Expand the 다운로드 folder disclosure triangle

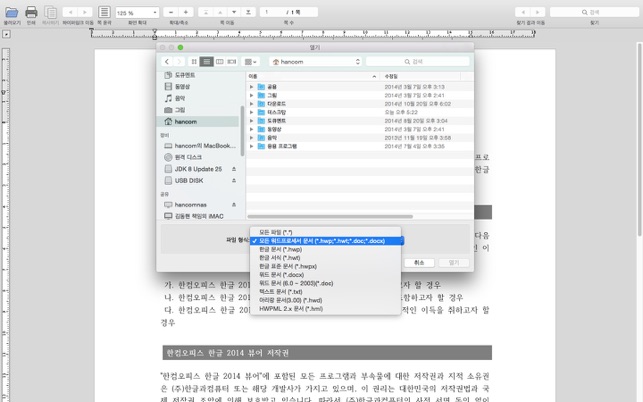pos(252,104)
